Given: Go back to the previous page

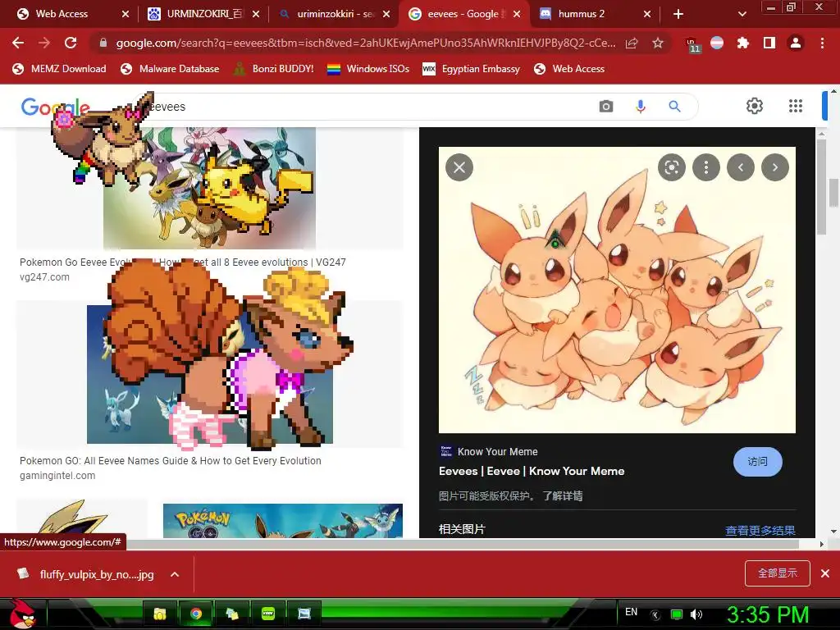Looking at the screenshot, I should click(18, 43).
